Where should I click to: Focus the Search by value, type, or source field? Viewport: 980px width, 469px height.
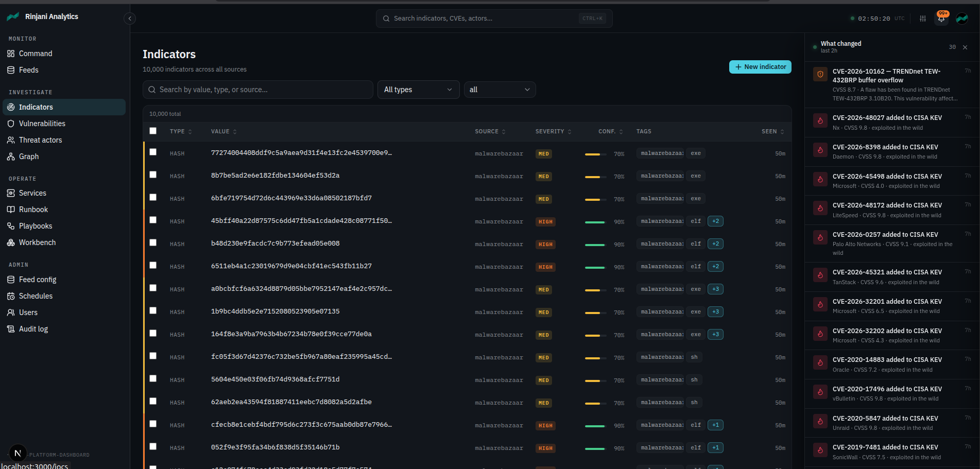257,90
